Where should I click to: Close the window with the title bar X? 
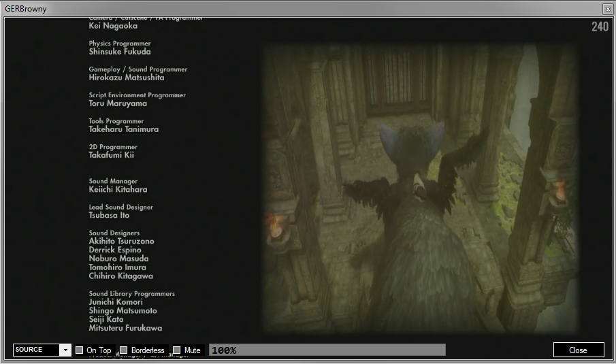point(607,9)
